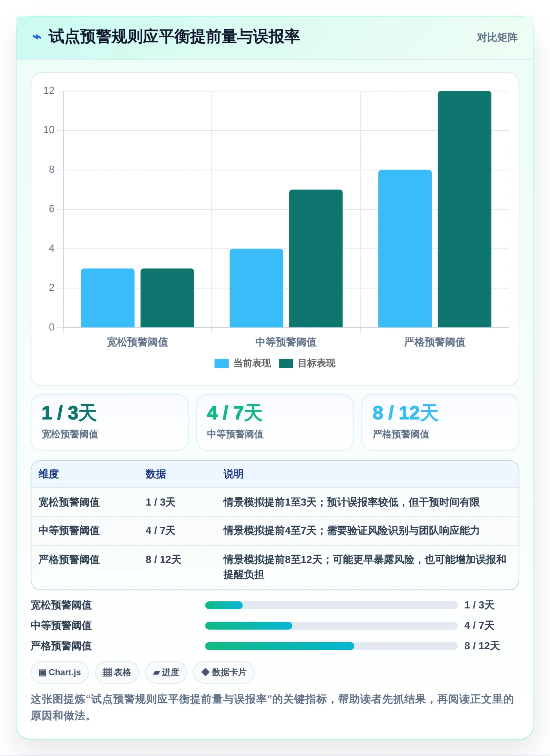Click the 情景模拟提前8至12天 description cell
Viewport: 550px width, 756px height.
click(365, 567)
